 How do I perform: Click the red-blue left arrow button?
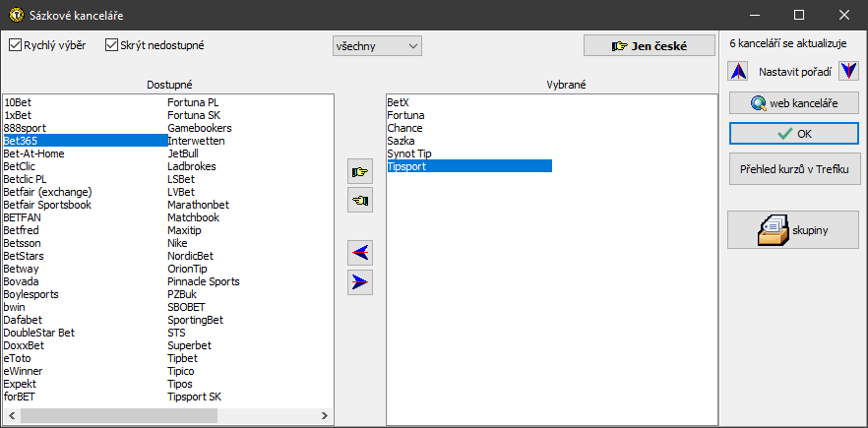pyautogui.click(x=361, y=253)
